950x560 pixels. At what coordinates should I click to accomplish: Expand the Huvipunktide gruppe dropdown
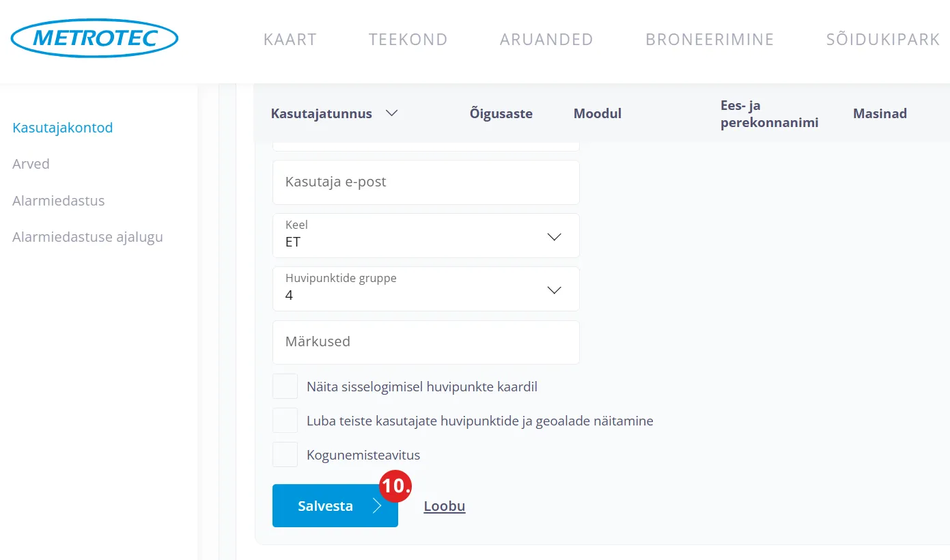(425, 289)
